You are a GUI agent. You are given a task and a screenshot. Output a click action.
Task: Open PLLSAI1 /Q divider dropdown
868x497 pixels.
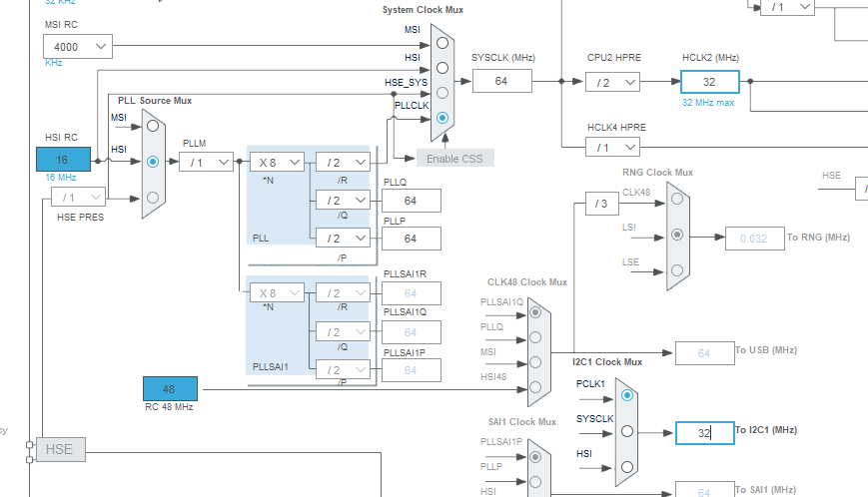pyautogui.click(x=343, y=331)
